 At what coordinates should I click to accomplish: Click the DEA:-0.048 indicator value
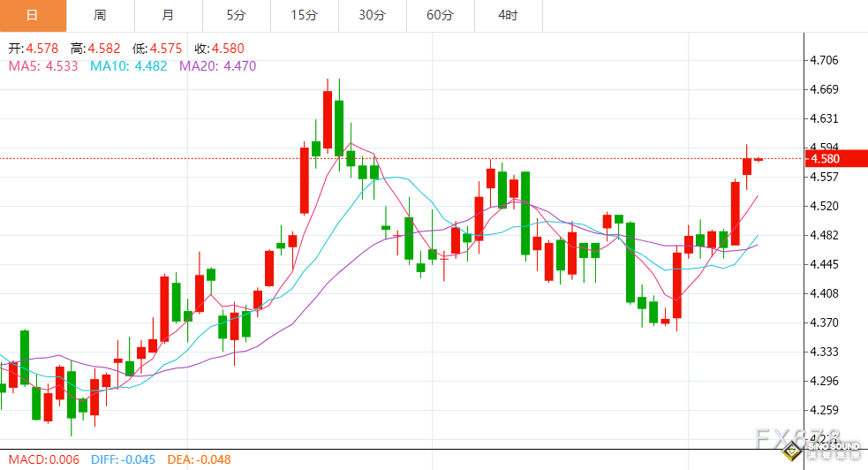199,460
